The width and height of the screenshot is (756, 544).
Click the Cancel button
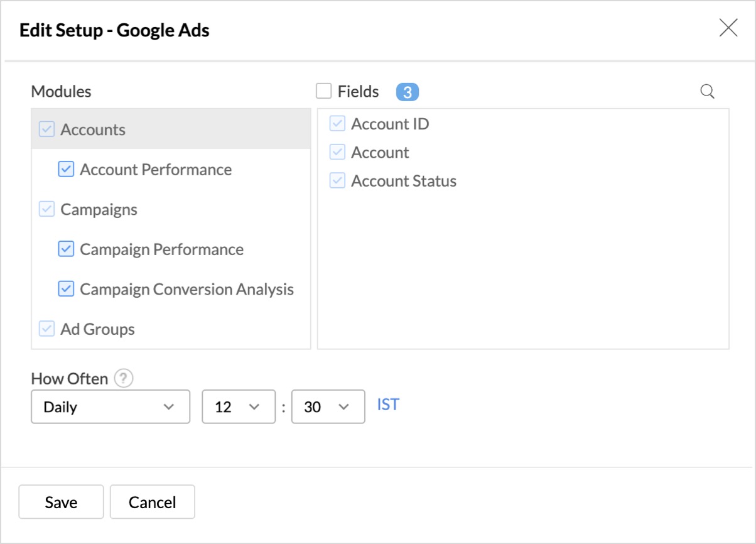click(x=153, y=502)
